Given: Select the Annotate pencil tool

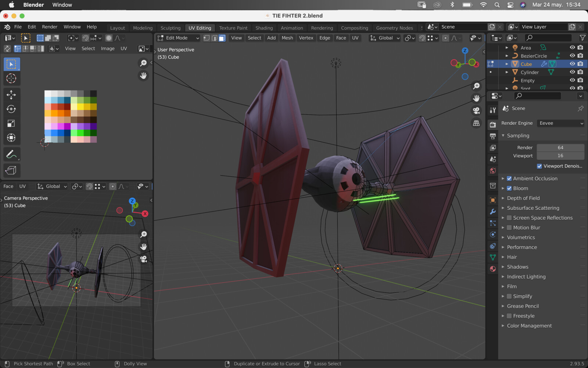Looking at the screenshot, I should [11, 154].
